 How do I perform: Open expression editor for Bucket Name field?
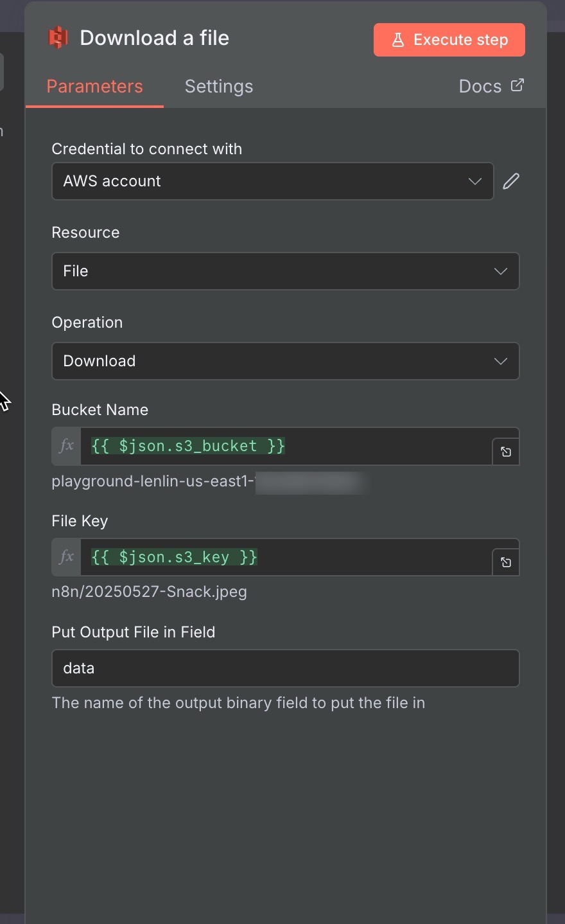click(x=506, y=452)
